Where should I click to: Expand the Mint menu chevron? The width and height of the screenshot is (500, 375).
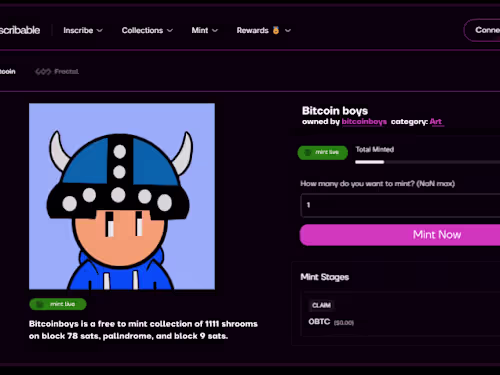coord(215,30)
